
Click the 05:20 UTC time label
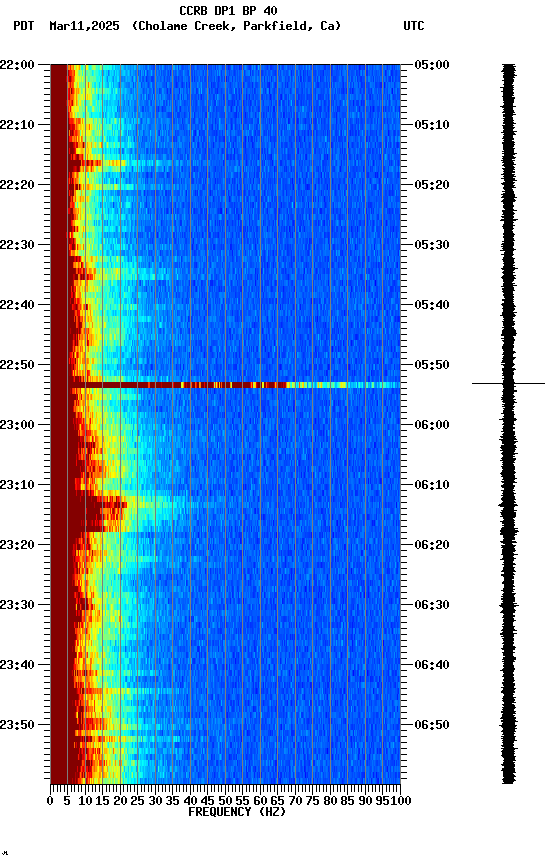click(432, 185)
